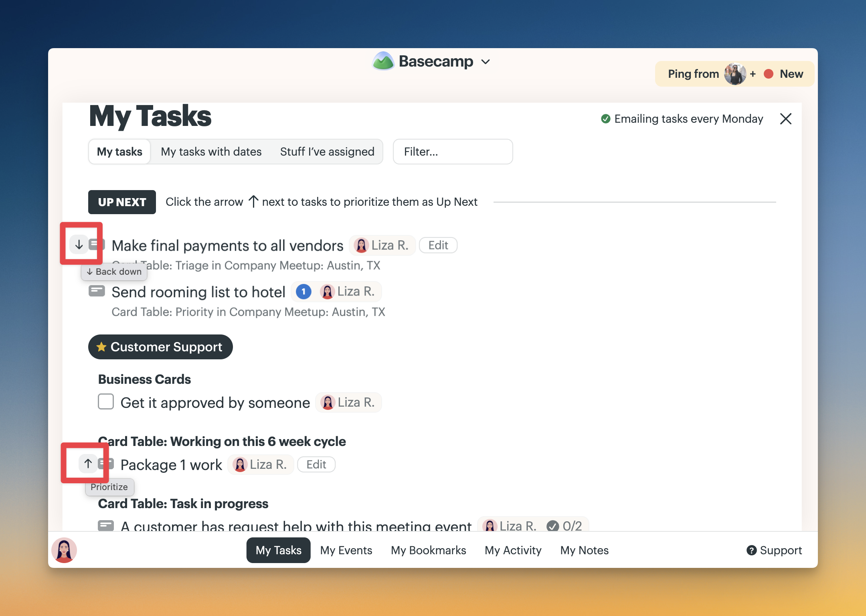The height and width of the screenshot is (616, 866).
Task: Open My Bookmarks in bottom navigation
Action: coord(429,550)
